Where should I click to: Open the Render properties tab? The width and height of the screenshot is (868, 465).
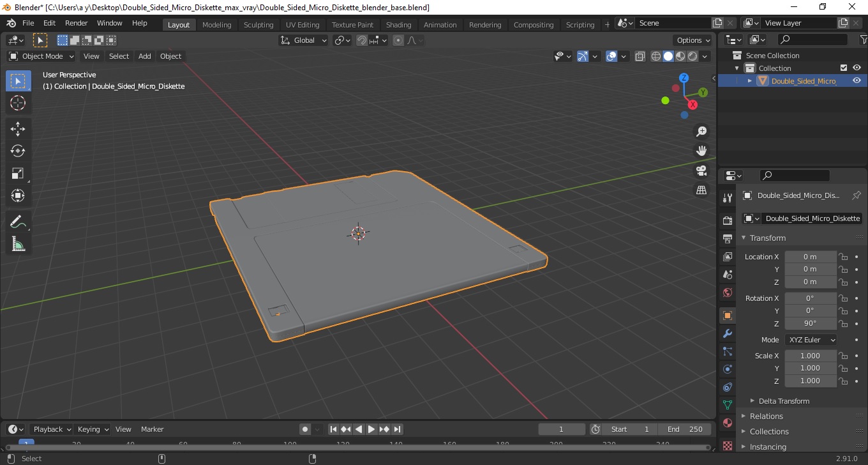tap(727, 220)
